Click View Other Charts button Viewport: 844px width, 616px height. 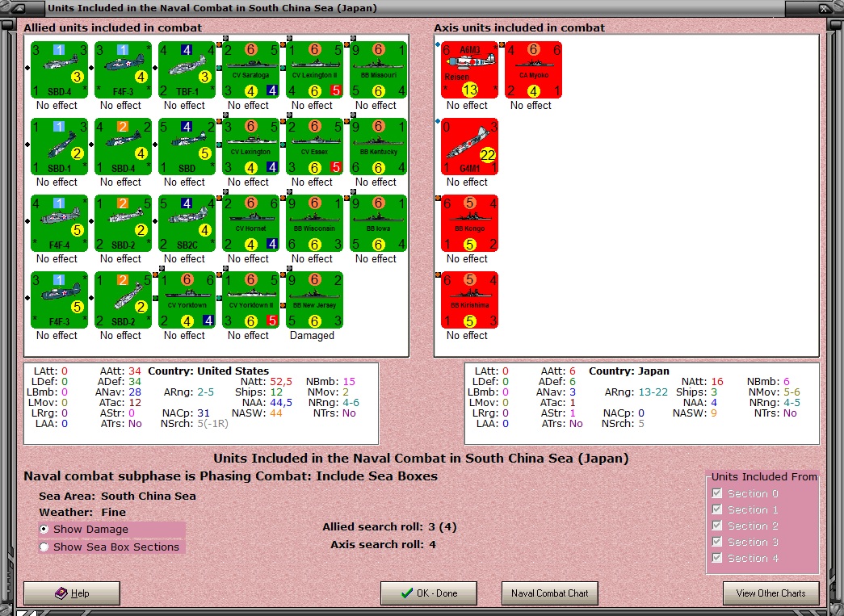point(771,593)
